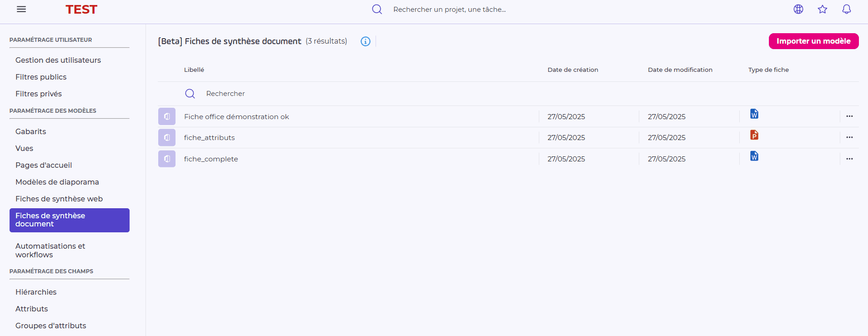Go to Gestion des utilisateurs

click(x=58, y=60)
